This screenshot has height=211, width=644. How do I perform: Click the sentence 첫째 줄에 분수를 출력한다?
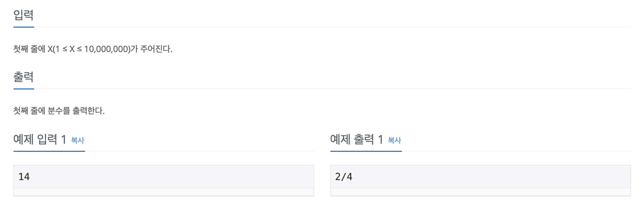[59, 111]
